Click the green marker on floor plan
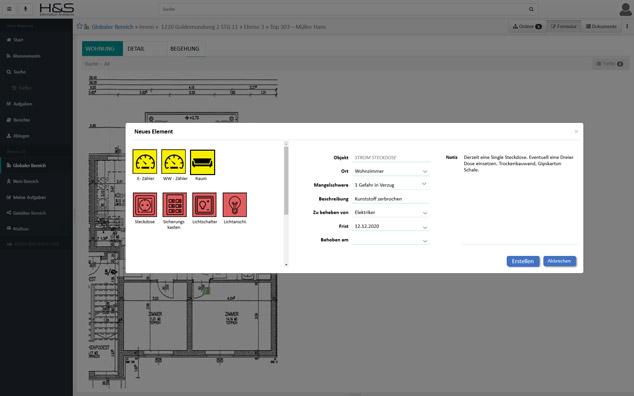The image size is (634, 396). pyautogui.click(x=207, y=290)
